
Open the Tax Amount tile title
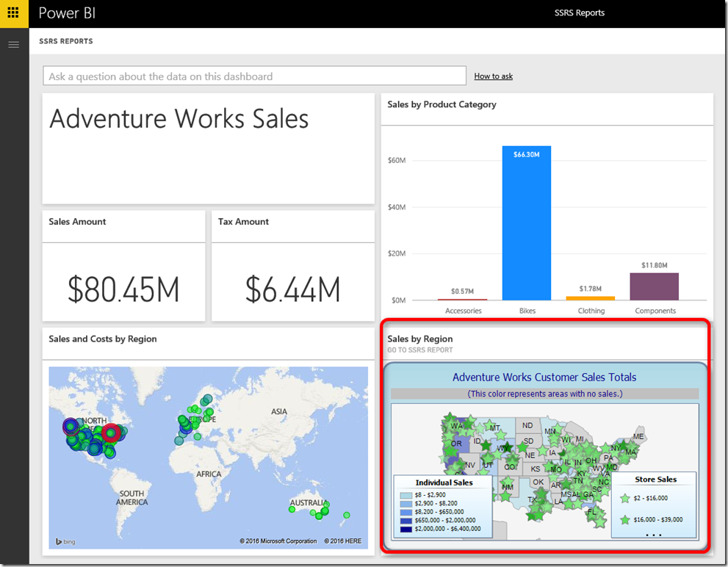[x=243, y=222]
